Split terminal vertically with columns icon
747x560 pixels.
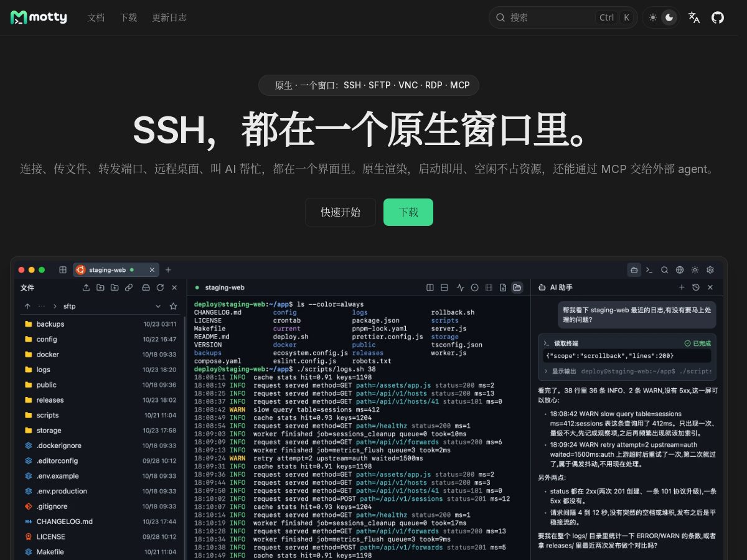(x=430, y=287)
